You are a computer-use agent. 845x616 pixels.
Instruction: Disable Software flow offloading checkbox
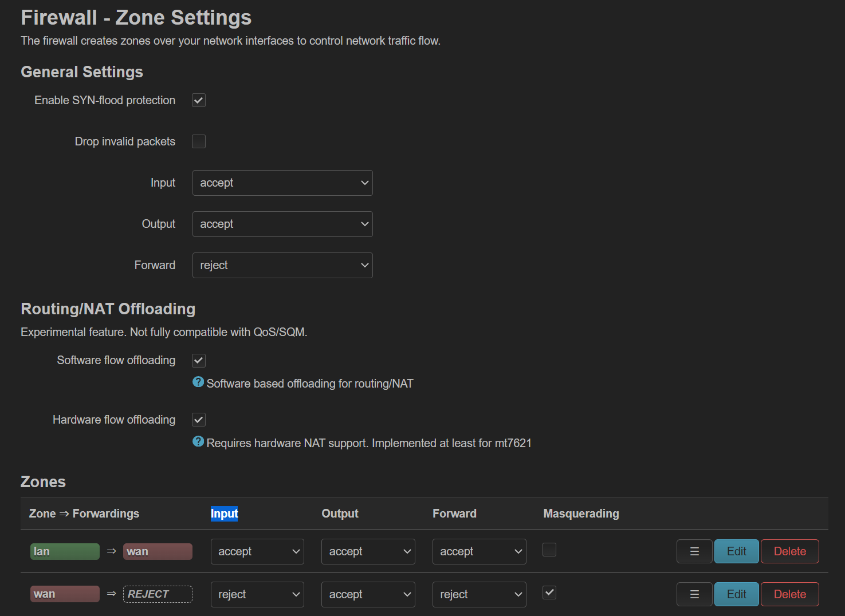tap(199, 360)
